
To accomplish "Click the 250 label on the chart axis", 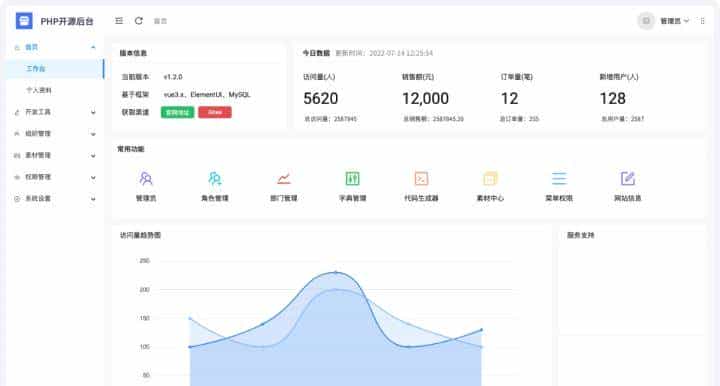I will tap(145, 261).
